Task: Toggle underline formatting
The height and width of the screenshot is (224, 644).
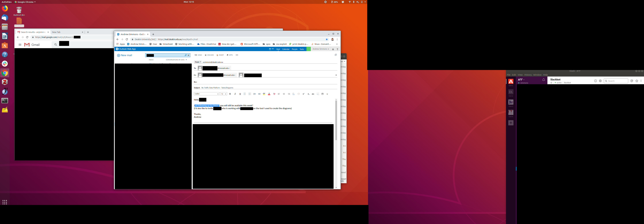Action: 240,94
